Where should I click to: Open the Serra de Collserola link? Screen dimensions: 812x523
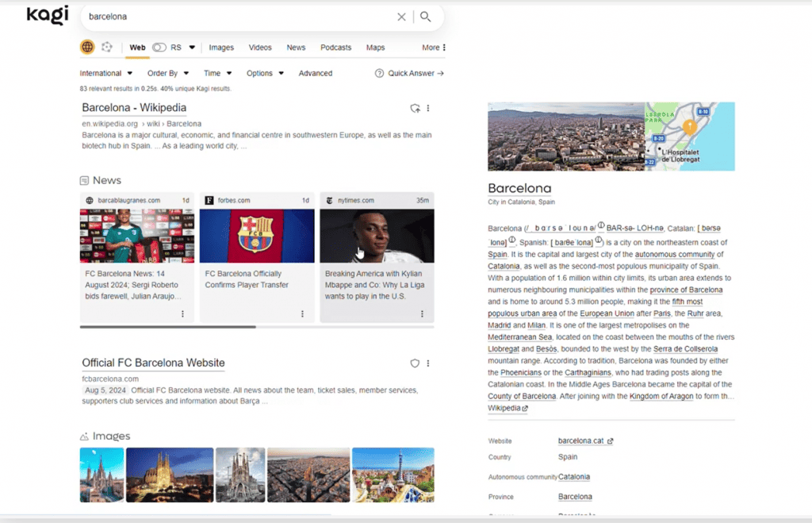tap(686, 349)
